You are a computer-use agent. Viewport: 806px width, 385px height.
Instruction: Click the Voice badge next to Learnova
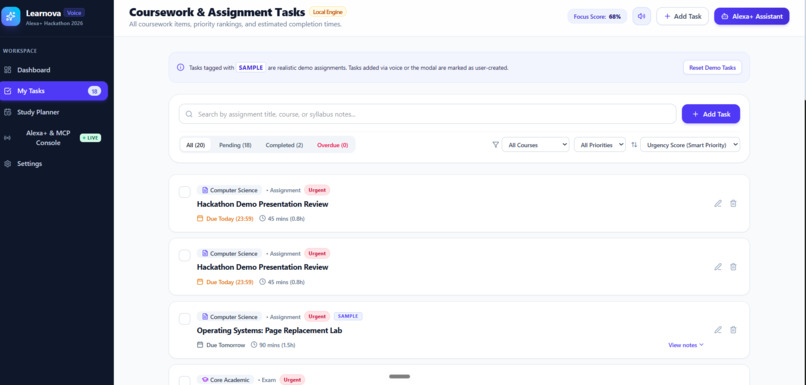click(x=75, y=13)
